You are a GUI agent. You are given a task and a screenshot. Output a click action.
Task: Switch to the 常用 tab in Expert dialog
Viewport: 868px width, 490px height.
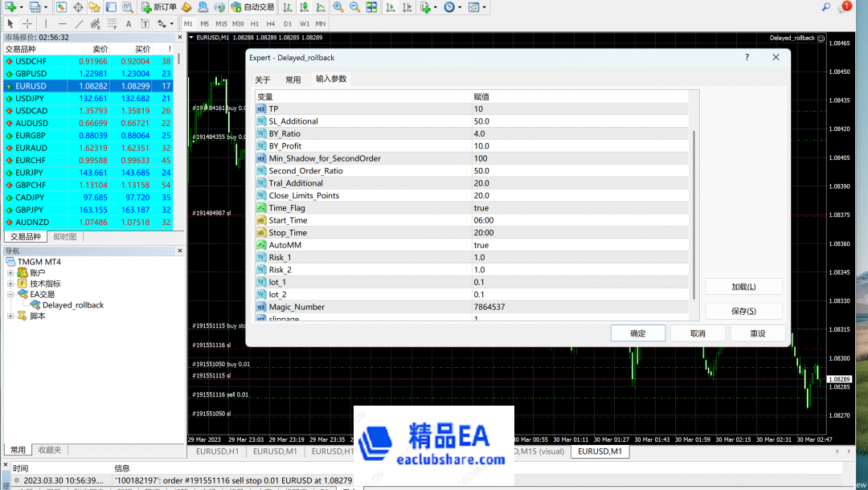tap(293, 80)
